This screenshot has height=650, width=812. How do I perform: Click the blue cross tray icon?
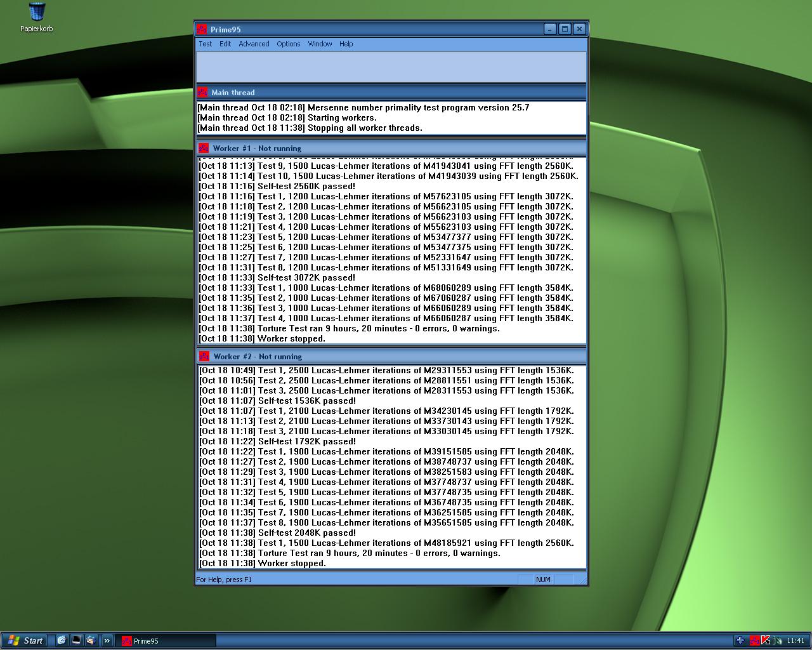pyautogui.click(x=740, y=640)
